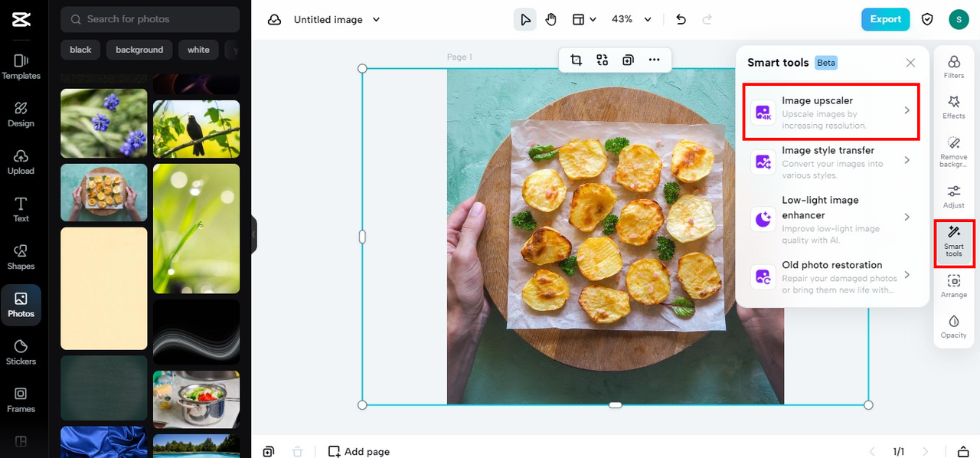Click the duplicate page icon in bottom bar
This screenshot has width=980, height=458.
pos(268,451)
